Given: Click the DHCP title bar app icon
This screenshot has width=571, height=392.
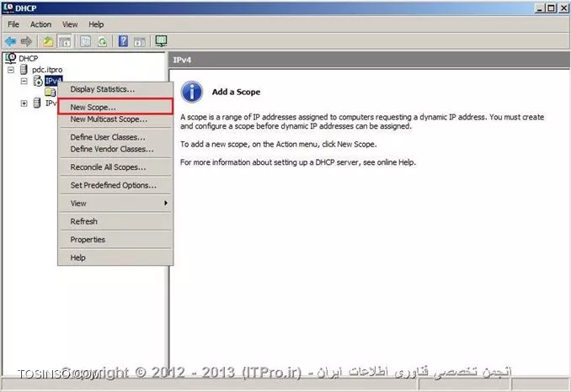Looking at the screenshot, I should 8,8.
